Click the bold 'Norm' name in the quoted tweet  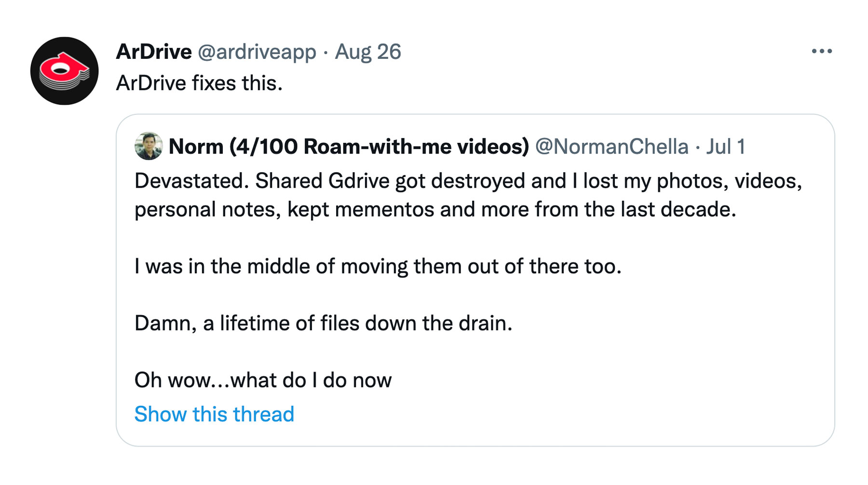click(196, 146)
